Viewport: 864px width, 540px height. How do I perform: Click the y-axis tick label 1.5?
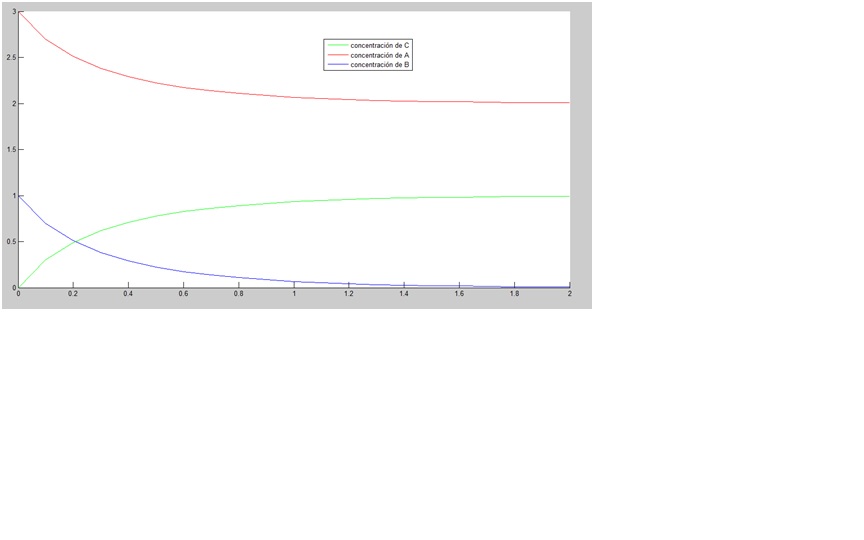(x=10, y=150)
